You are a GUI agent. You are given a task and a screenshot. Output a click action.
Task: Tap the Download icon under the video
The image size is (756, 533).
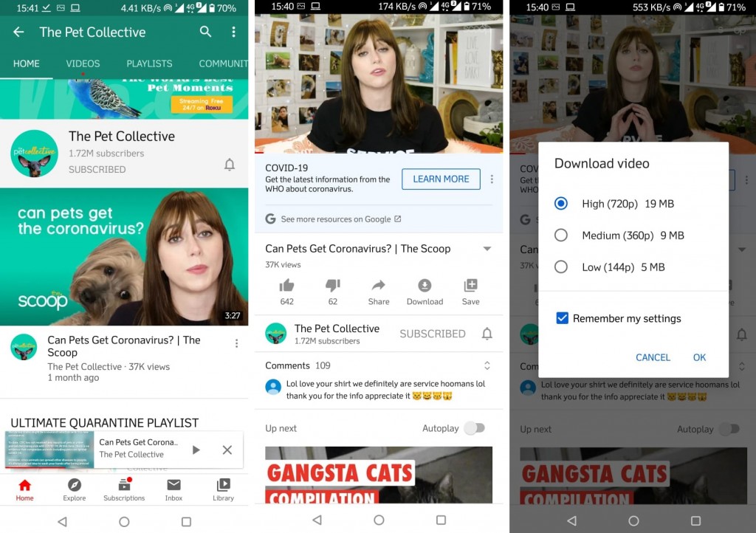[425, 286]
